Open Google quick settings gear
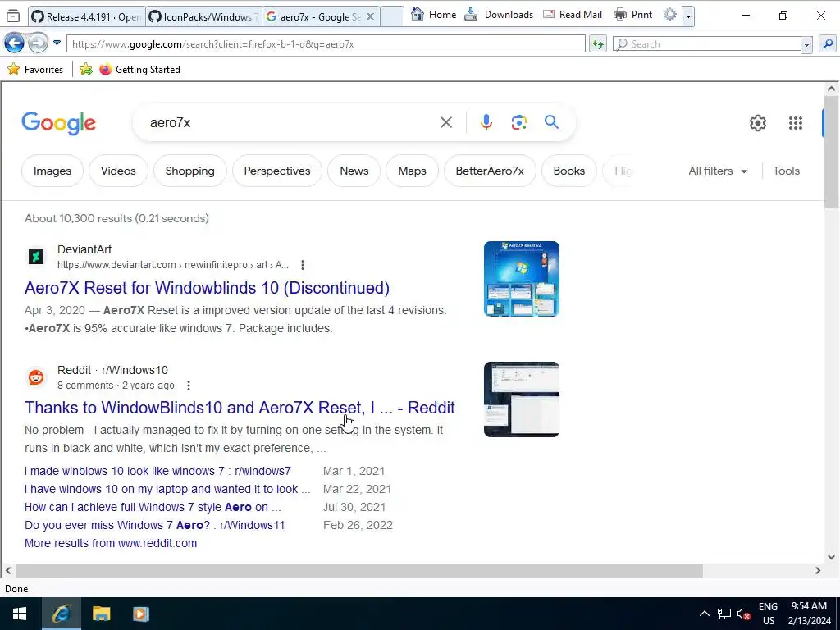 pyautogui.click(x=757, y=123)
